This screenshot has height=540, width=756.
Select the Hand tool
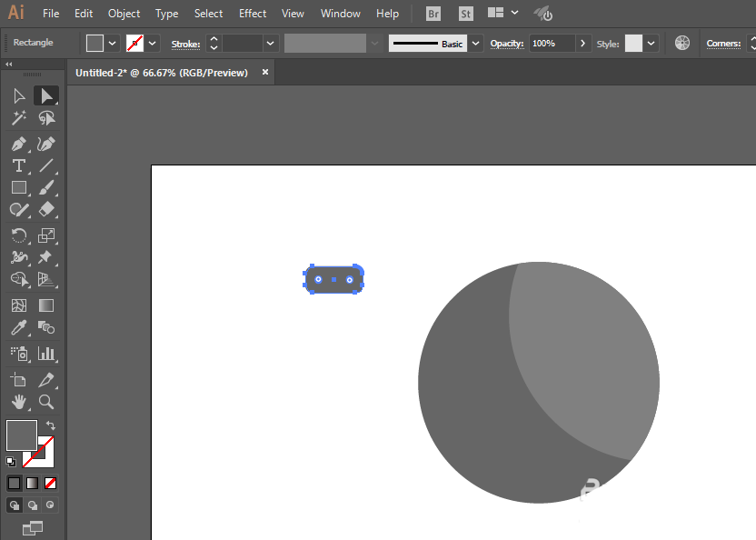click(x=19, y=402)
